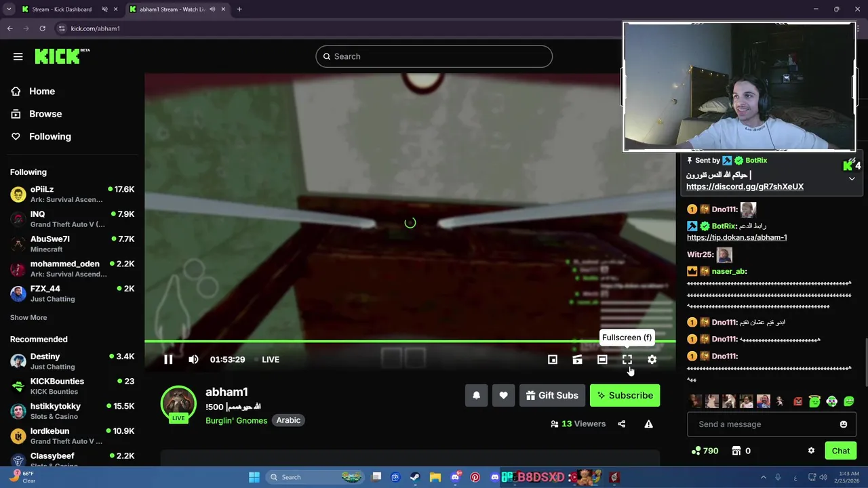Go back in browser history

(x=9, y=28)
